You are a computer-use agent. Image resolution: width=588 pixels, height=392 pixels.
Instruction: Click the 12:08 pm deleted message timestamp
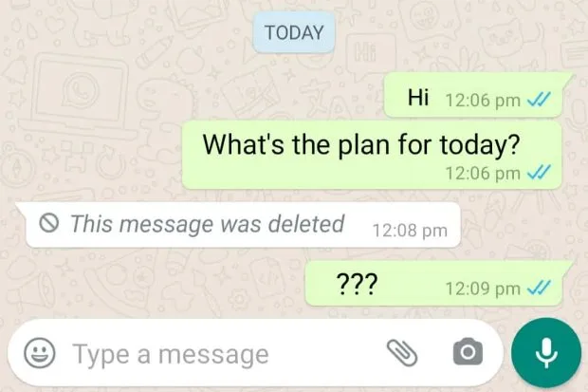410,231
